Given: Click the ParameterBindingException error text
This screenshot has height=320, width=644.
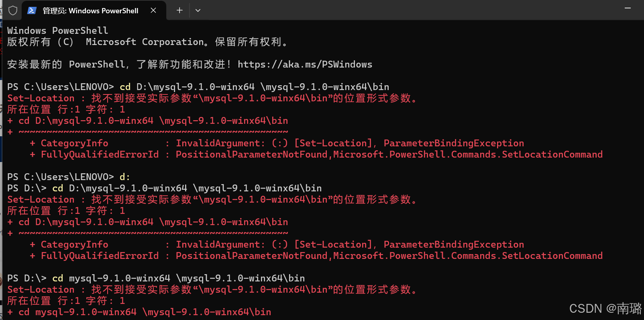Looking at the screenshot, I should (x=453, y=143).
